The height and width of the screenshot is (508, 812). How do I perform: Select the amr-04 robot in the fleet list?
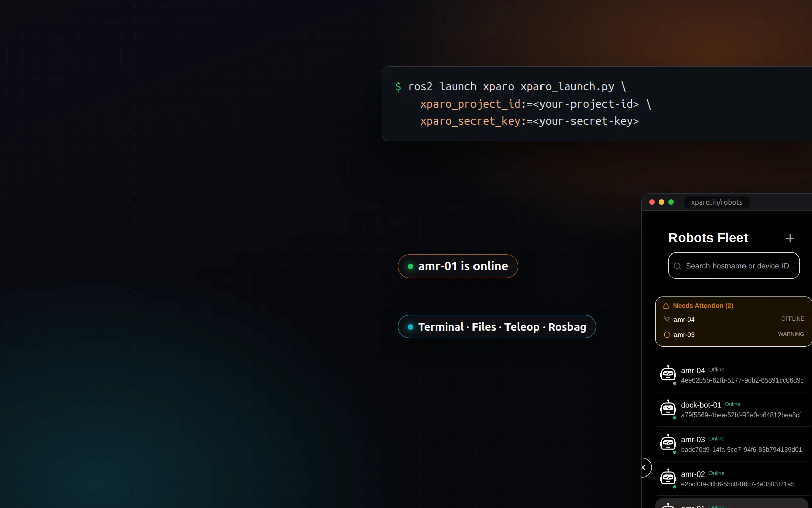pyautogui.click(x=734, y=375)
